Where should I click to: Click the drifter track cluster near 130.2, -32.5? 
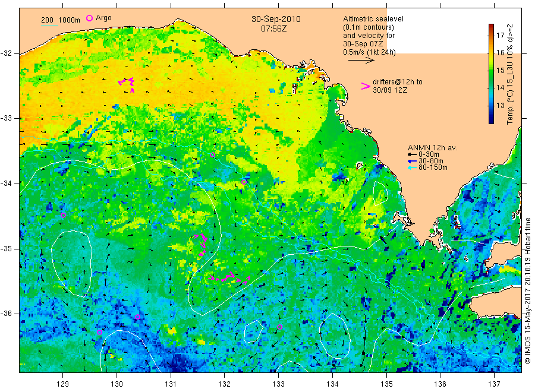coord(127,84)
